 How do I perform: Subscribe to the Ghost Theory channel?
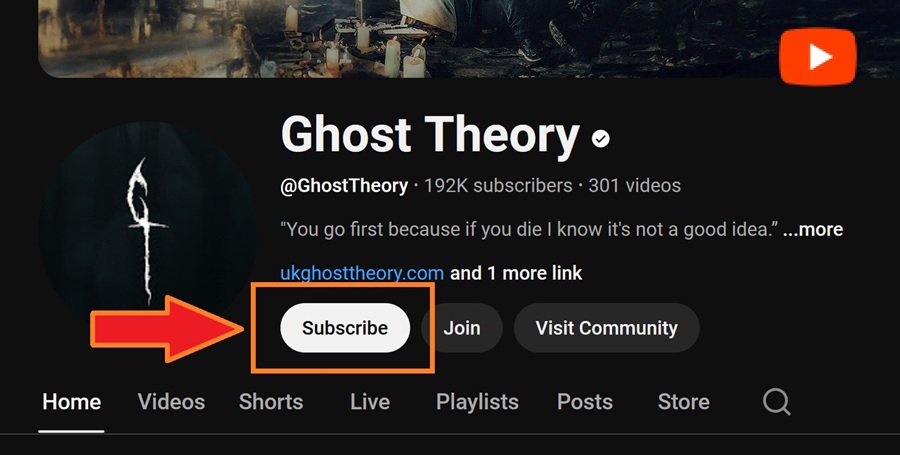(x=345, y=328)
